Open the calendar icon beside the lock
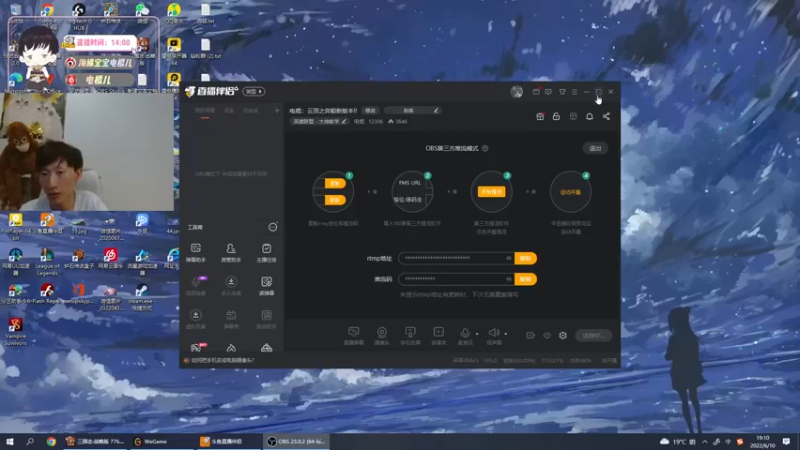Viewport: 800px width, 450px height. pos(573,116)
